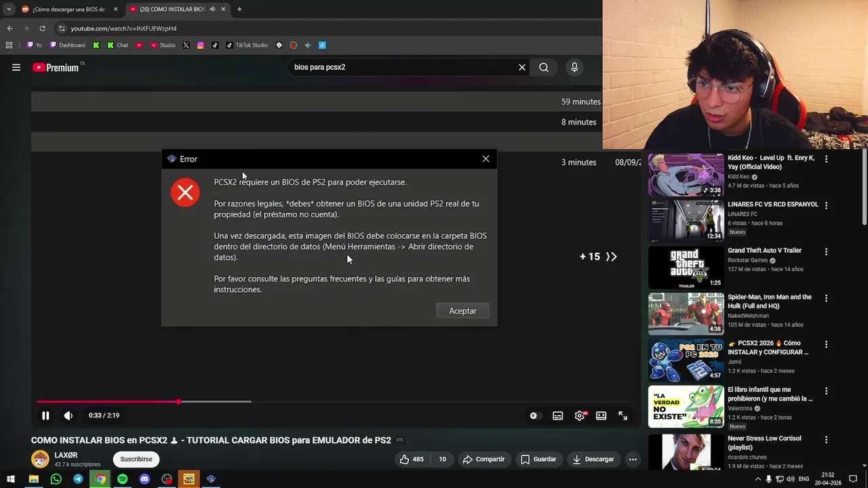The height and width of the screenshot is (488, 868).
Task: Pause the video playback
Action: point(45,415)
